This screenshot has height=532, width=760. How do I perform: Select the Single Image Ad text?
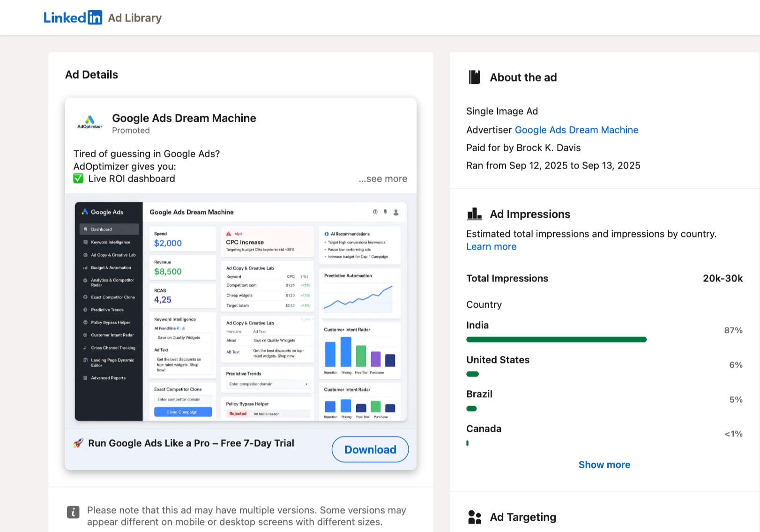[502, 111]
